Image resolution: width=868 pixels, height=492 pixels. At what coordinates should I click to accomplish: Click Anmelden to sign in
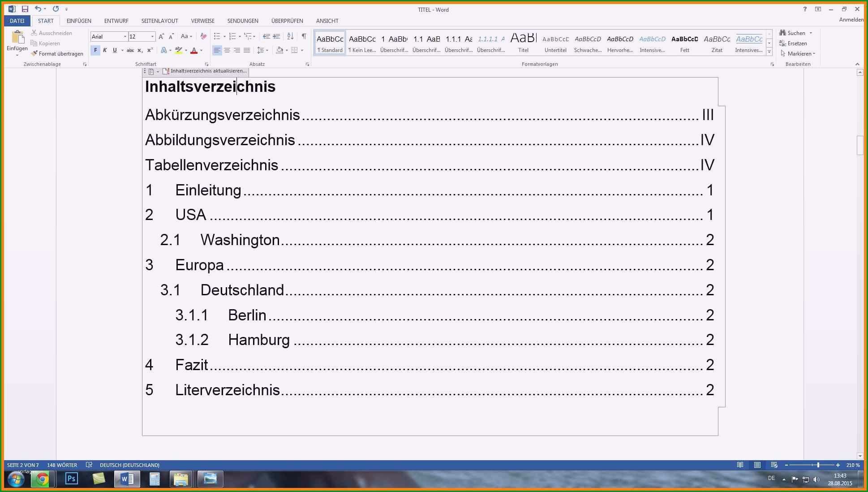(x=851, y=20)
